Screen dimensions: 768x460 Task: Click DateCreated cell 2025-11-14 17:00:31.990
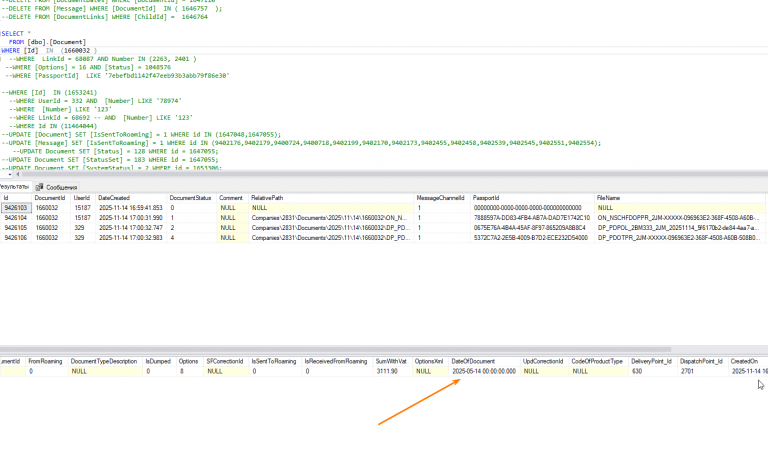pyautogui.click(x=131, y=218)
